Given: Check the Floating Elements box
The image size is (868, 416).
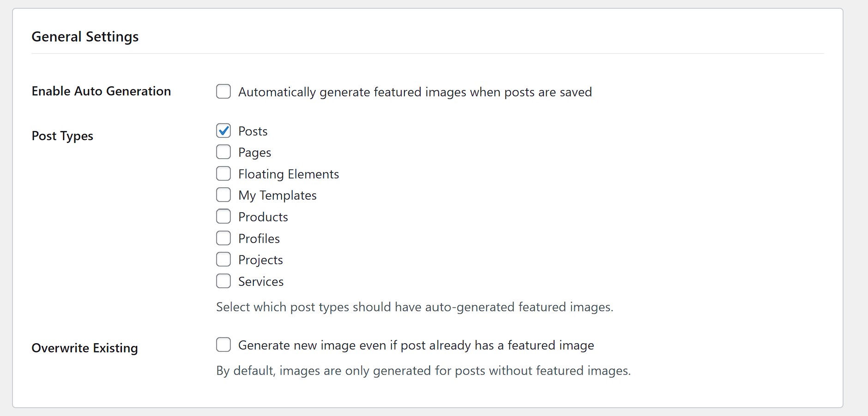Looking at the screenshot, I should [x=223, y=173].
